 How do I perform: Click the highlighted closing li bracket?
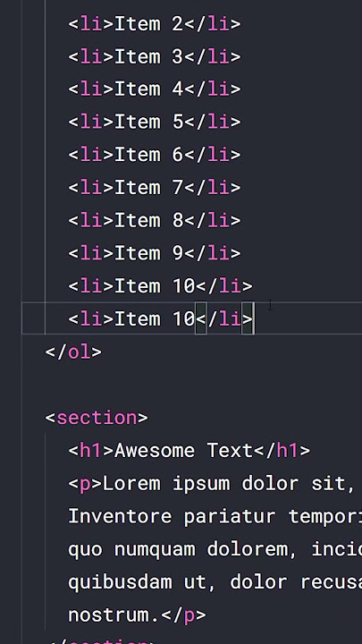click(x=248, y=318)
